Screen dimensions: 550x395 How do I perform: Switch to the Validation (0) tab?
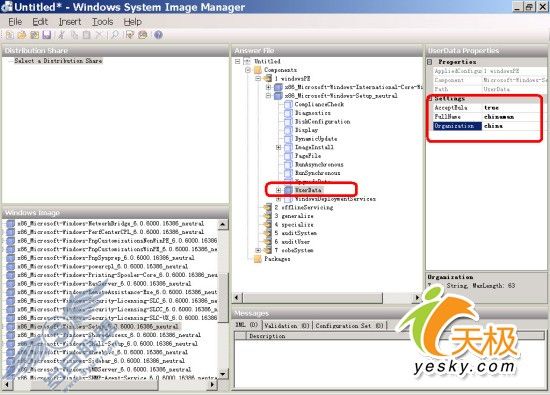click(287, 326)
